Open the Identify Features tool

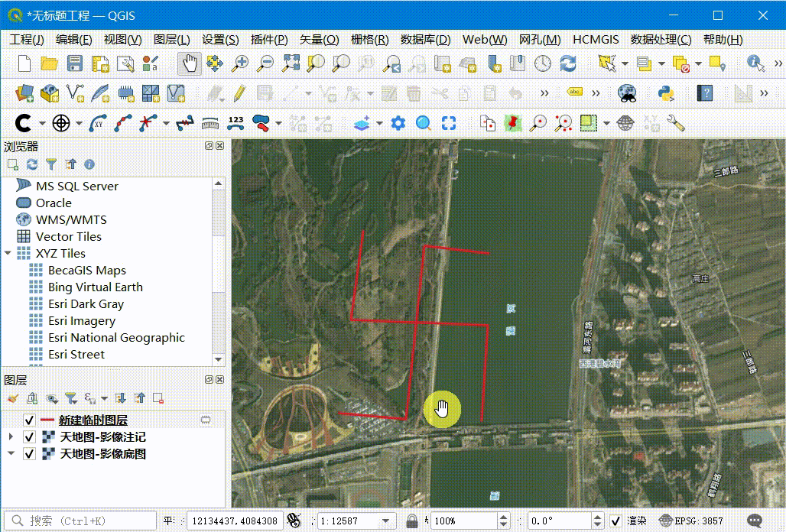755,63
